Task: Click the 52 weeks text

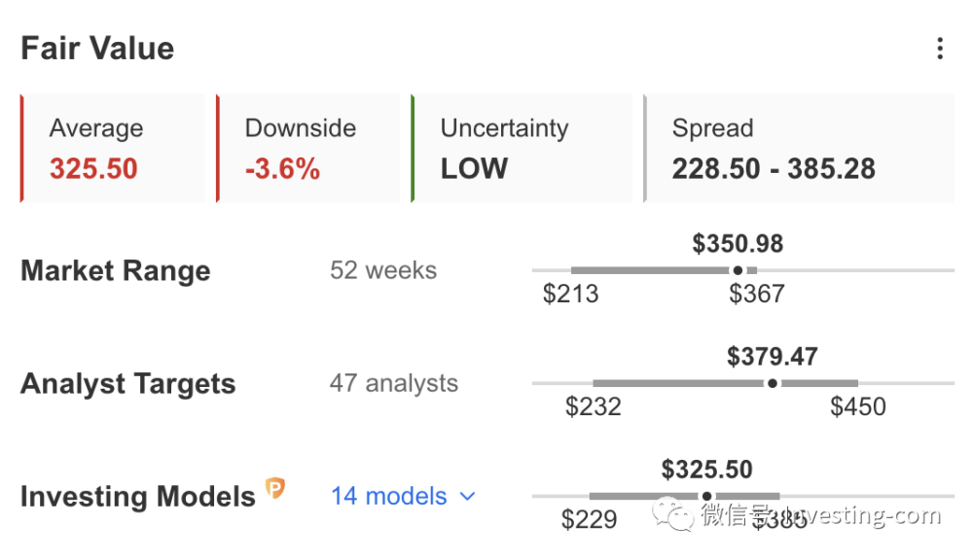Action: pyautogui.click(x=382, y=270)
